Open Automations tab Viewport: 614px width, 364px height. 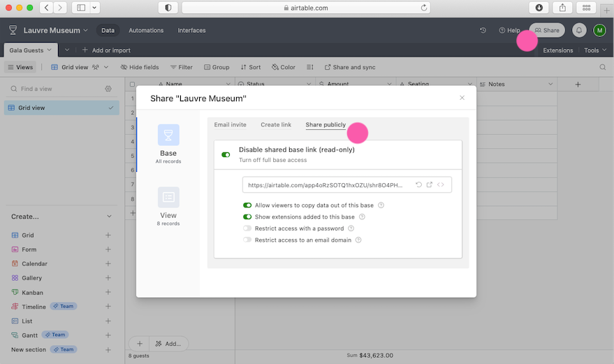point(146,31)
